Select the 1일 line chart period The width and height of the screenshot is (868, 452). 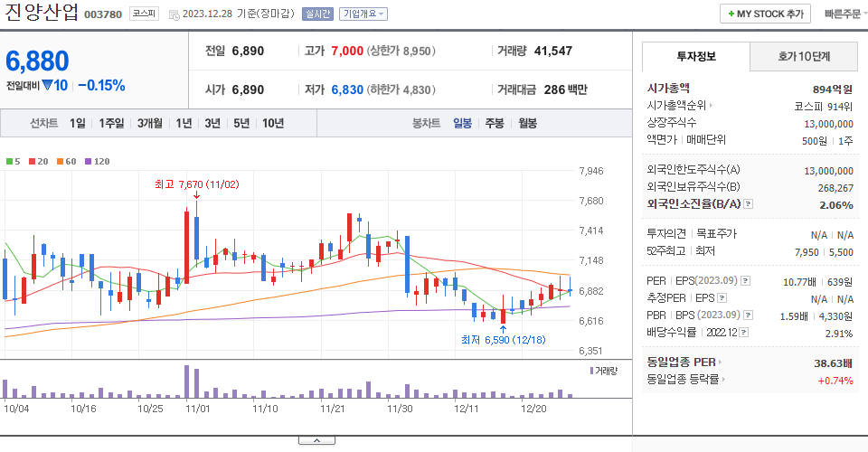point(78,123)
